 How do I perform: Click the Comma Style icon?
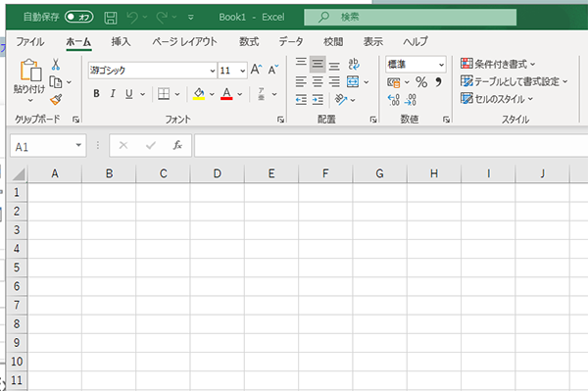(x=438, y=82)
